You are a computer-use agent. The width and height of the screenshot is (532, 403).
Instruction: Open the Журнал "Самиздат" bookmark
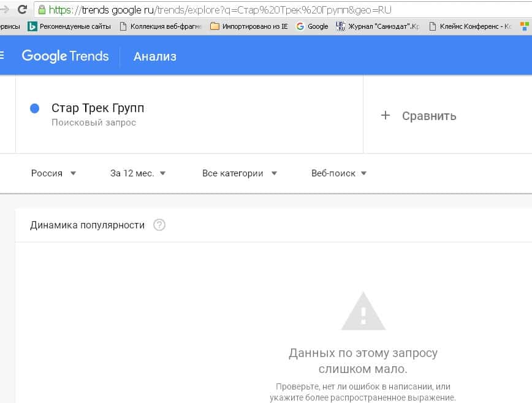[x=378, y=26]
